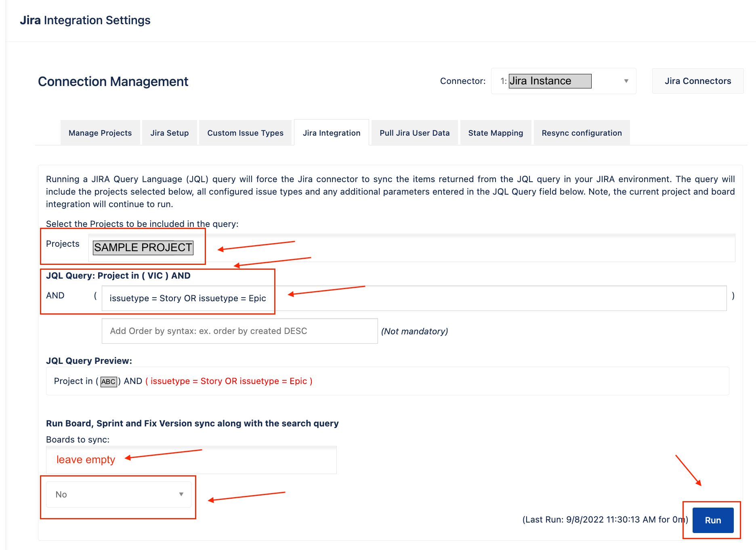Screen dimensions: 756x550
Task: Click the Last Run timestamp text
Action: (605, 520)
